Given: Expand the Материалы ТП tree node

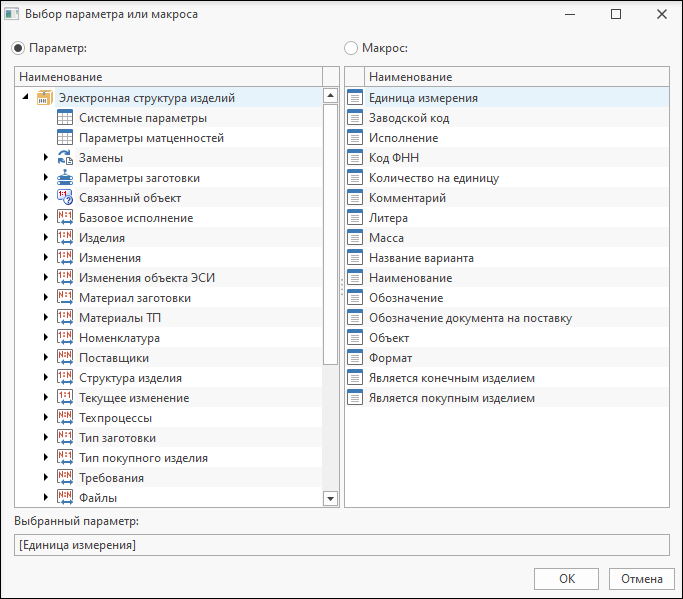Looking at the screenshot, I should click(46, 318).
